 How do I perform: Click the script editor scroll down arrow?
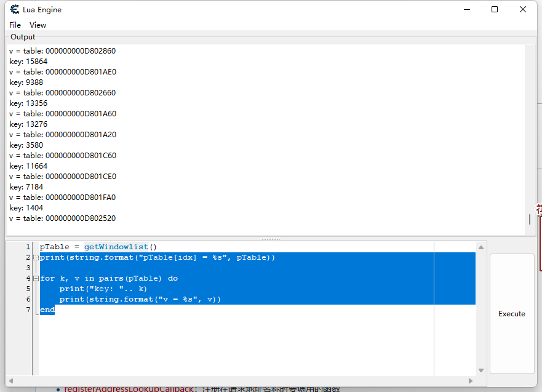481,370
